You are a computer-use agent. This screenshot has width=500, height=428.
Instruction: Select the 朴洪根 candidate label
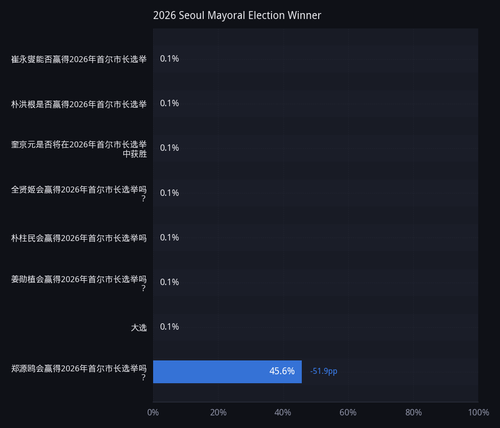[x=79, y=104]
